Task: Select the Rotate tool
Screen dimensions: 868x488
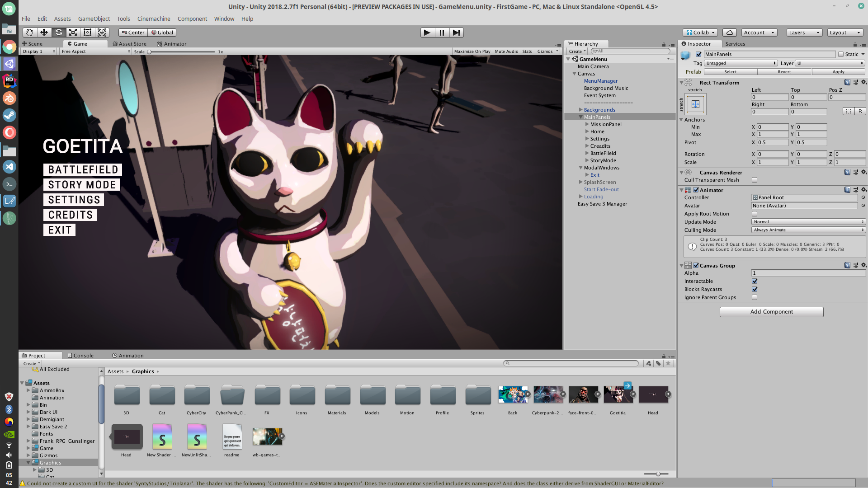Action: tap(58, 33)
